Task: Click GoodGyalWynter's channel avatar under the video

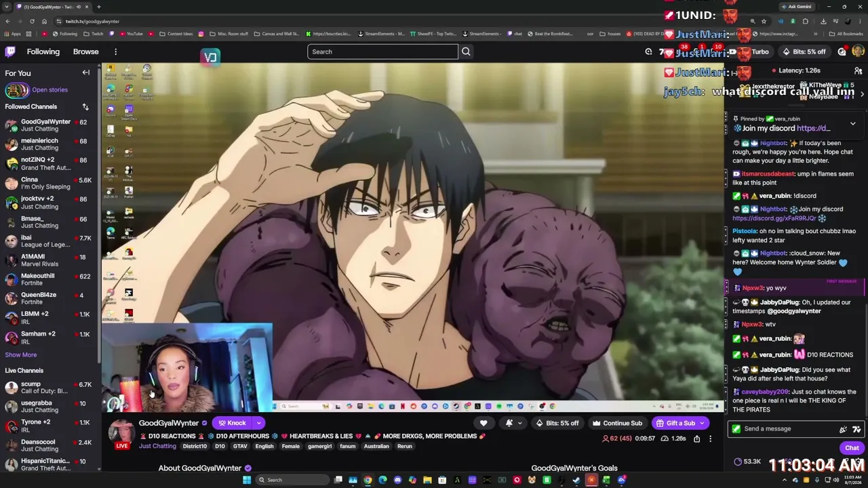Action: click(x=121, y=432)
